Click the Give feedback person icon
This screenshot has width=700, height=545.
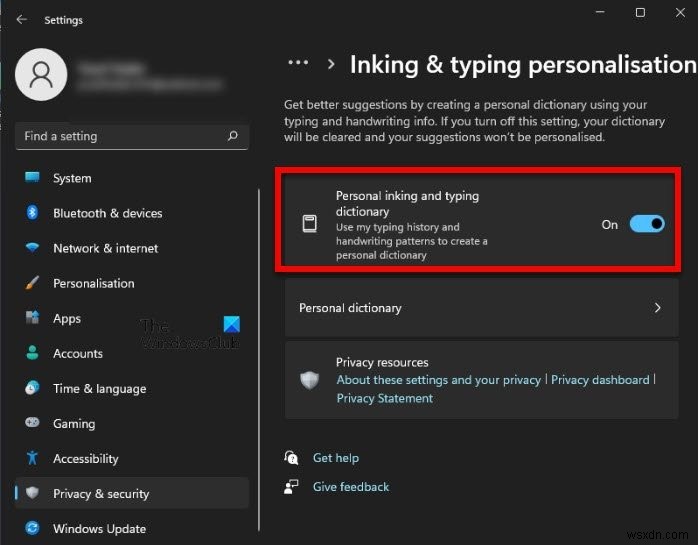[291, 487]
